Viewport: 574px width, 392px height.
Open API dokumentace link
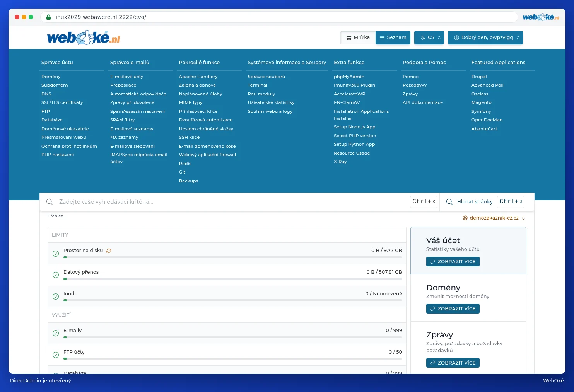click(423, 102)
